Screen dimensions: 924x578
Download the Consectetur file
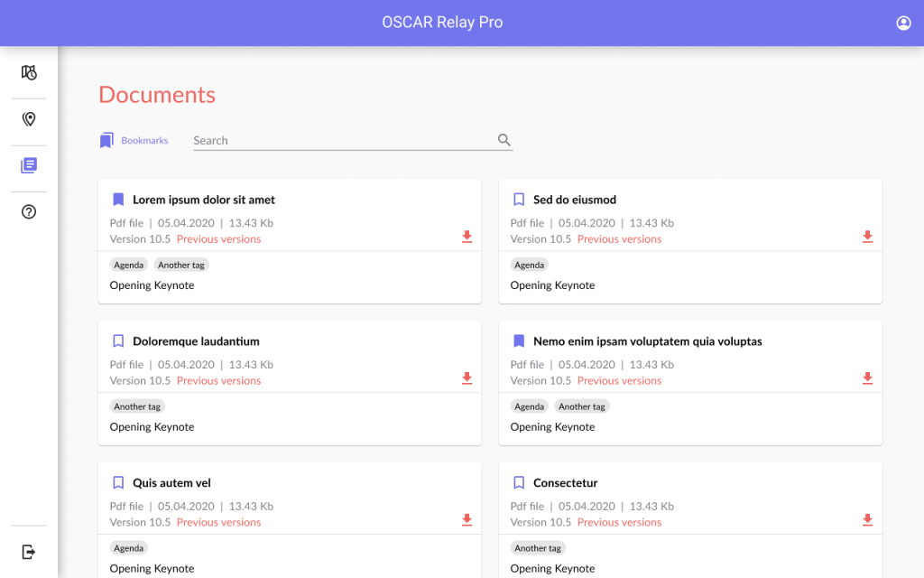pyautogui.click(x=867, y=519)
